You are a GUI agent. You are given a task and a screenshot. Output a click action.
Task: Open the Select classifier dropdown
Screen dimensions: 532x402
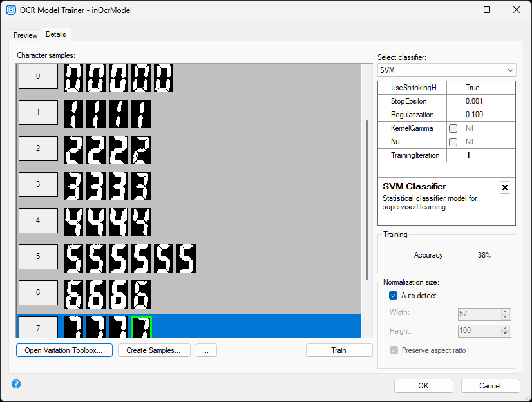(446, 70)
